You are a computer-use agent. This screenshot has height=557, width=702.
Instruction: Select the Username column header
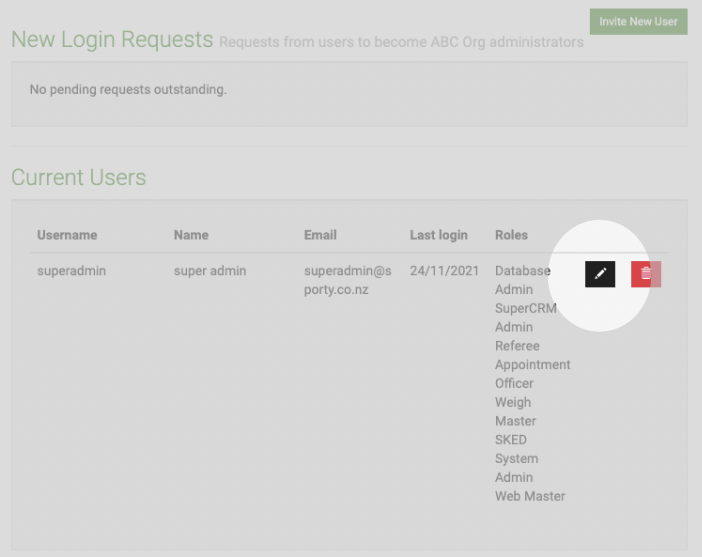[67, 235]
